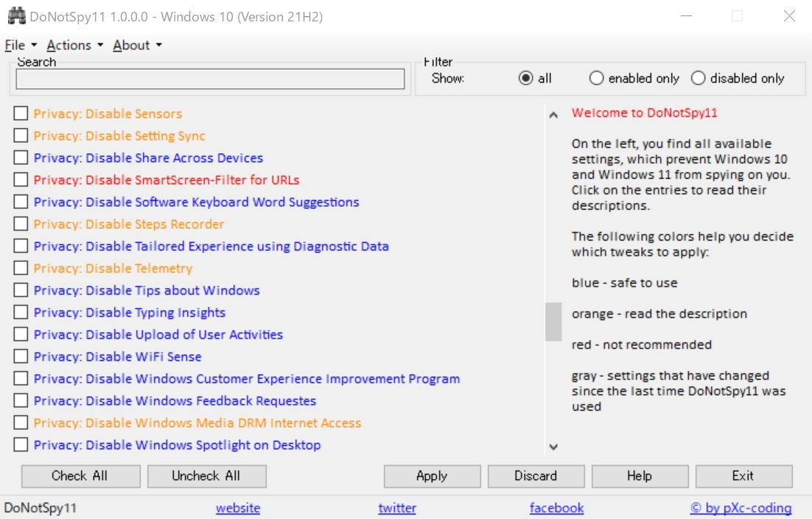Select 'Privacy: Disable Typing Insights' entry text
Screen dimensions: 812x519
130,313
